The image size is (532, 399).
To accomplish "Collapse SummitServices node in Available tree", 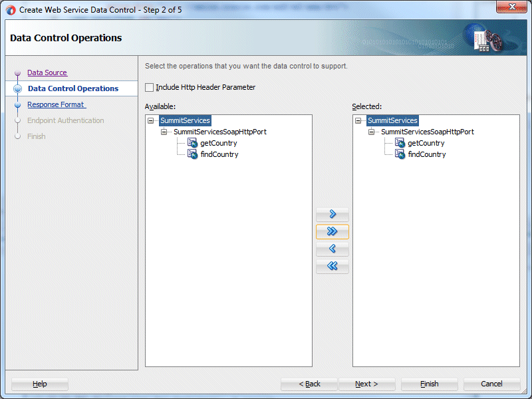I will [x=151, y=120].
